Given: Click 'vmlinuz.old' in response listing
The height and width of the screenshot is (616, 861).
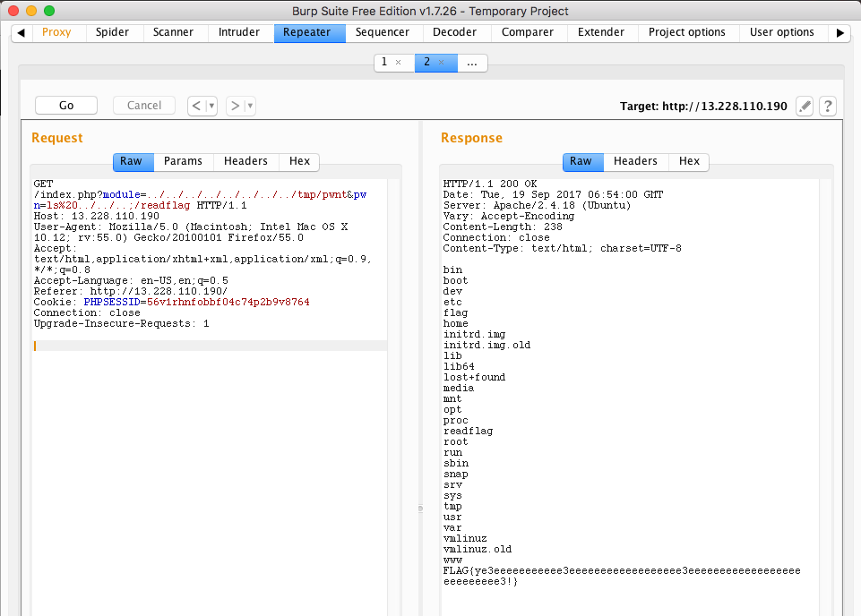Looking at the screenshot, I should 478,549.
